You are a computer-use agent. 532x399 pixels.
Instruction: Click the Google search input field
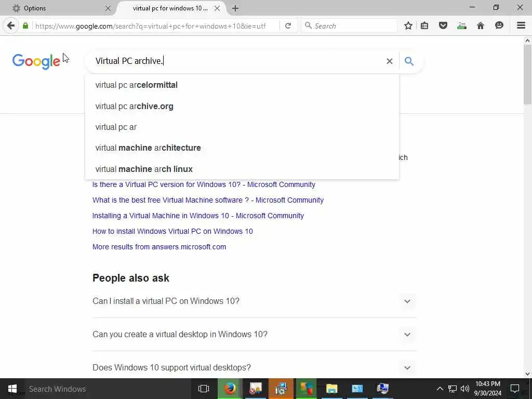(x=237, y=61)
